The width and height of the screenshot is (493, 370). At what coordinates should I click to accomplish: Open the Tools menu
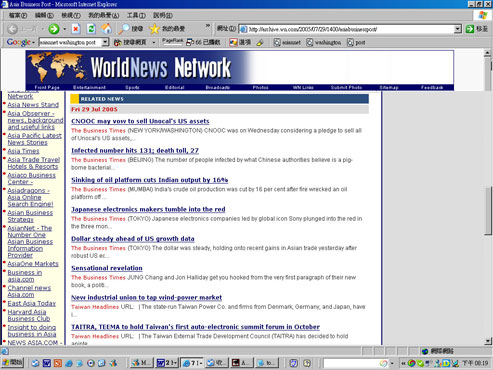[136, 15]
